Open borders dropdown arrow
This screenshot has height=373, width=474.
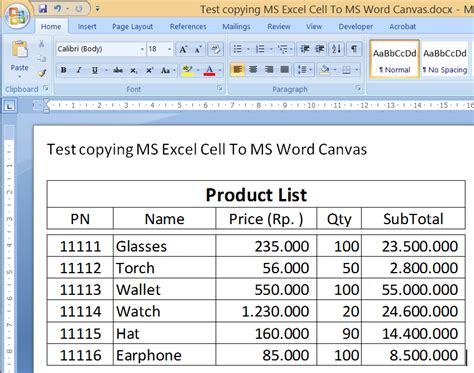point(357,70)
